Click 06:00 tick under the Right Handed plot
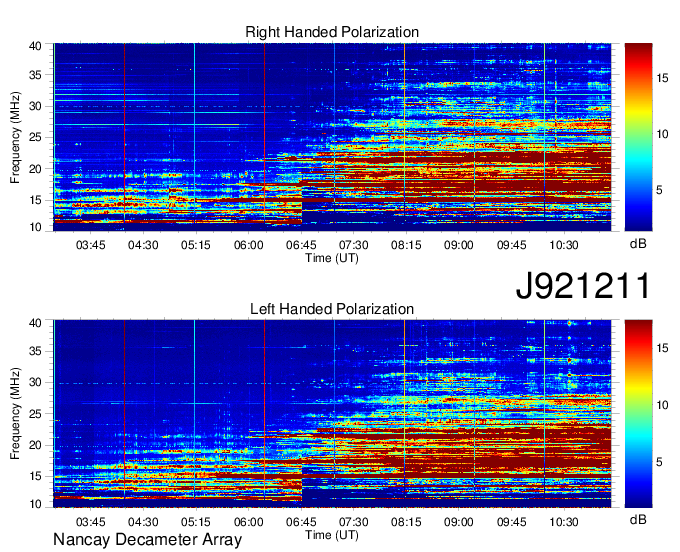This screenshot has width=680, height=552. [x=248, y=245]
